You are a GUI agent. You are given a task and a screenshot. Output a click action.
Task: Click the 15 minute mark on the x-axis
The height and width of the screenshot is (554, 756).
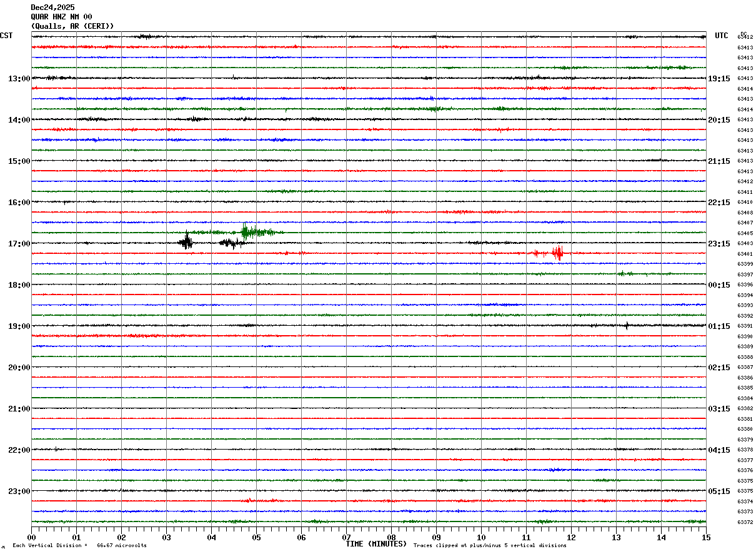point(705,538)
